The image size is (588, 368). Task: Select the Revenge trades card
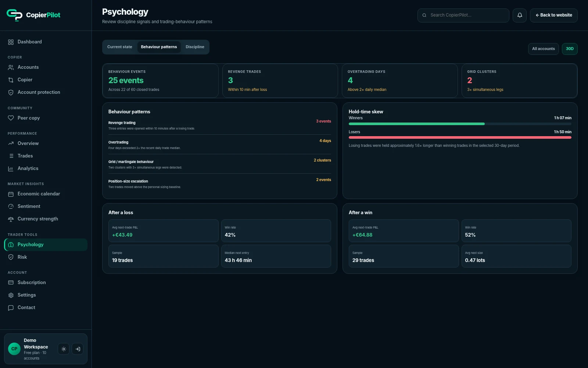(x=280, y=81)
